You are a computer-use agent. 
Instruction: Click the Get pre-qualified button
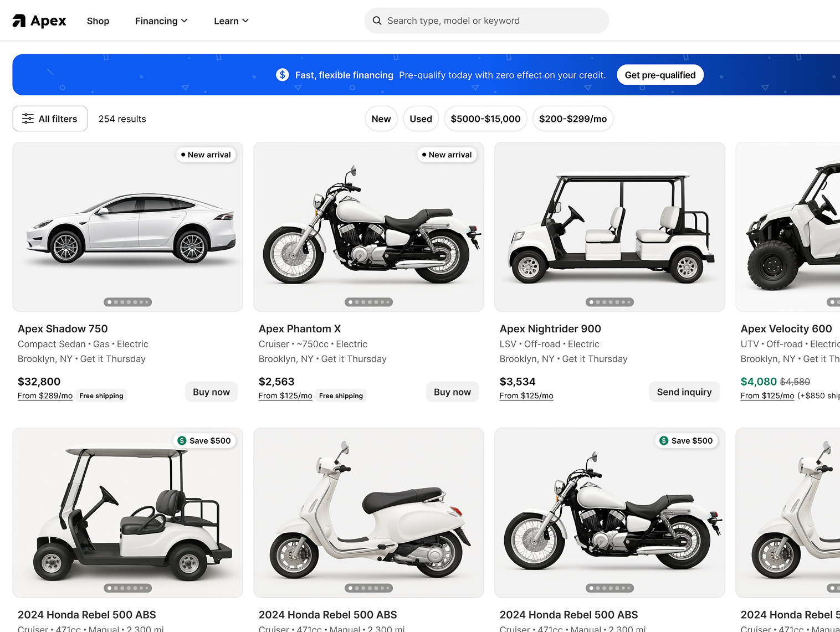pyautogui.click(x=660, y=74)
